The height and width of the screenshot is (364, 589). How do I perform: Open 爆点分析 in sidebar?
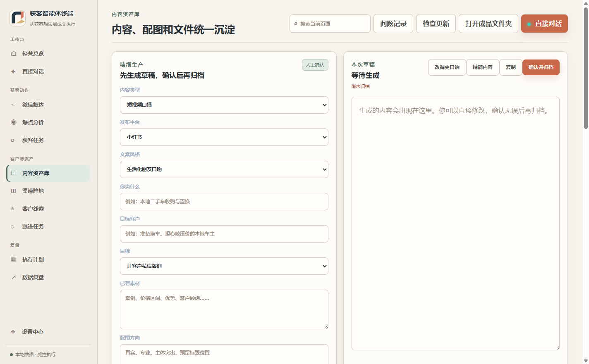(x=48, y=122)
